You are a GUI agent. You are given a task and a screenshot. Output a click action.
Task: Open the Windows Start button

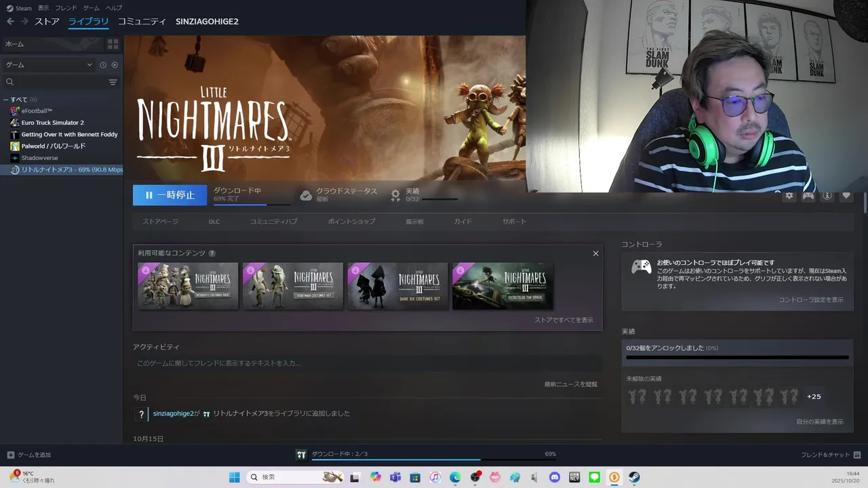click(234, 477)
